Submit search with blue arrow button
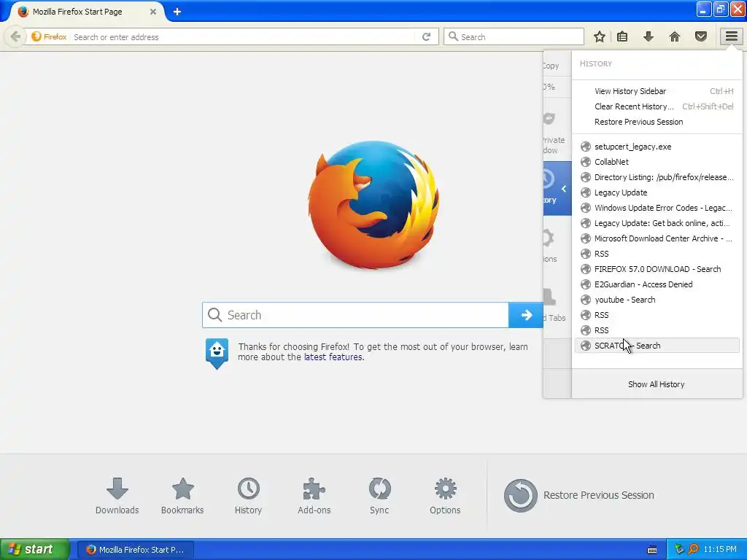 526,315
